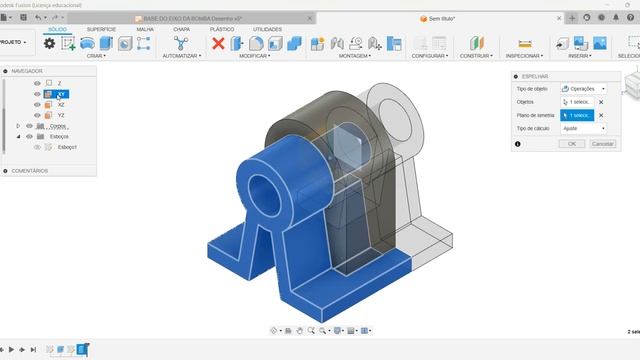Click the blue panel-shaped tool in MONTAGEM
Viewport: 640px width, 360px height.
click(x=394, y=43)
